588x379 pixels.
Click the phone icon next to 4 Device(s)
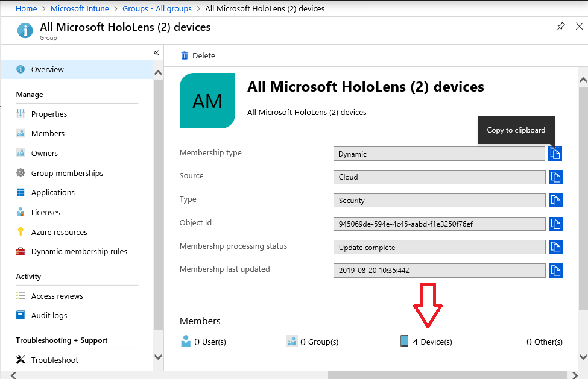pos(404,341)
